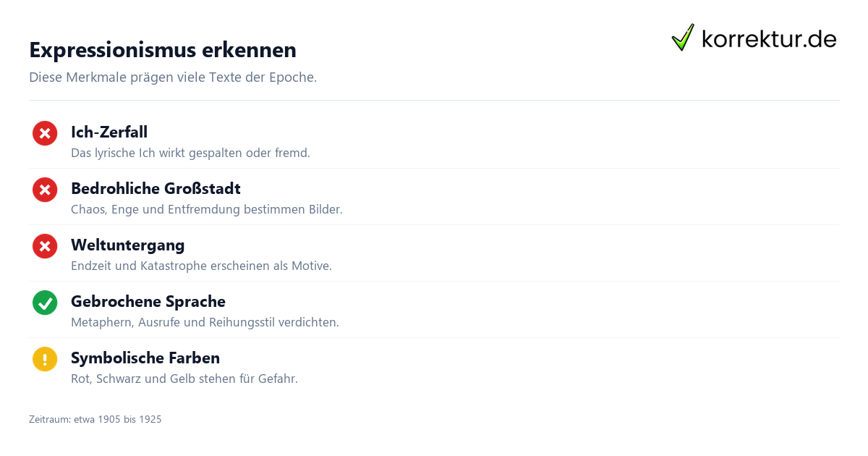Click description 'Endzeit und Katastrophe erscheinen'
The width and height of the screenshot is (868, 456).
201,266
